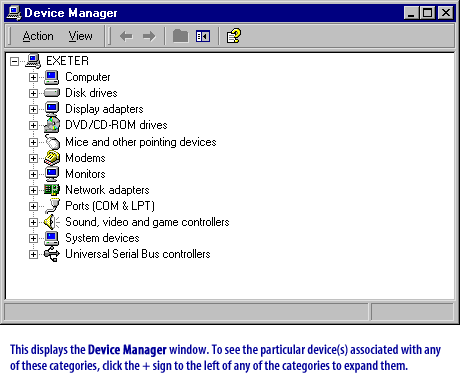Select Sound, video and game controllers label

[147, 222]
